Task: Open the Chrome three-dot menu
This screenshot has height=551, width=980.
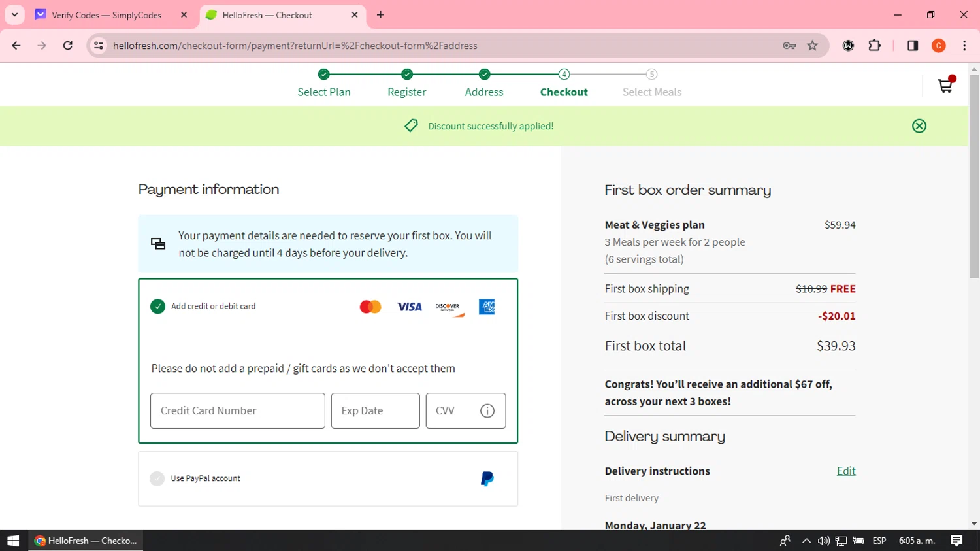Action: (964, 46)
